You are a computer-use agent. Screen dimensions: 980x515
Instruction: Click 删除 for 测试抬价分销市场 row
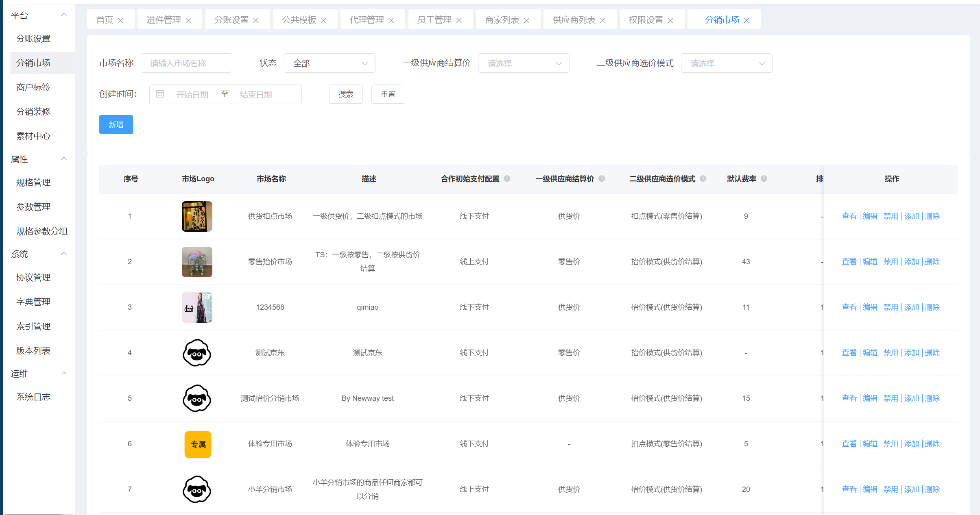point(932,398)
